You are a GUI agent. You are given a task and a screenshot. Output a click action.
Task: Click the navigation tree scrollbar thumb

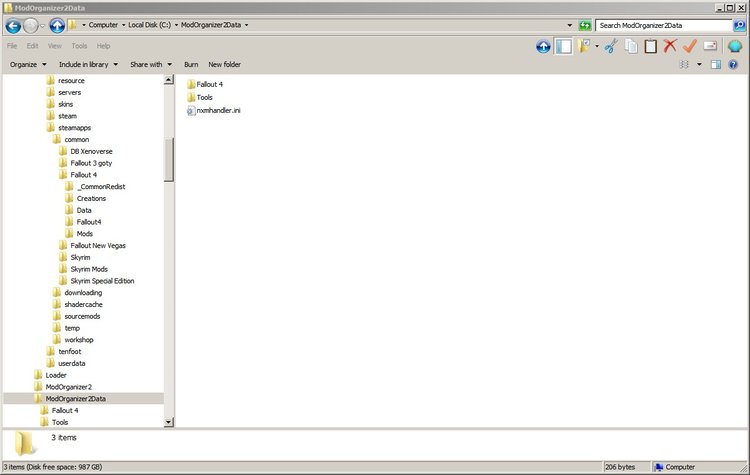[168, 160]
